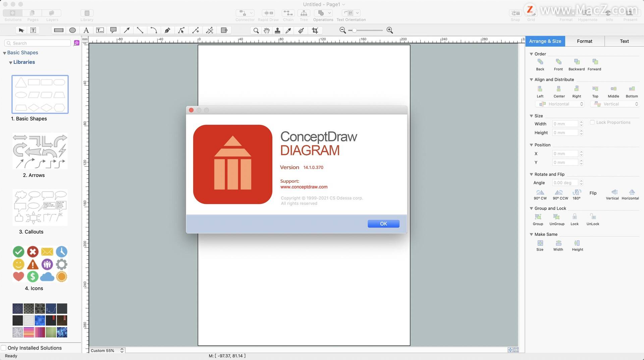This screenshot has height=360, width=644.
Task: Pick the text tool letter A
Action: pos(86,30)
